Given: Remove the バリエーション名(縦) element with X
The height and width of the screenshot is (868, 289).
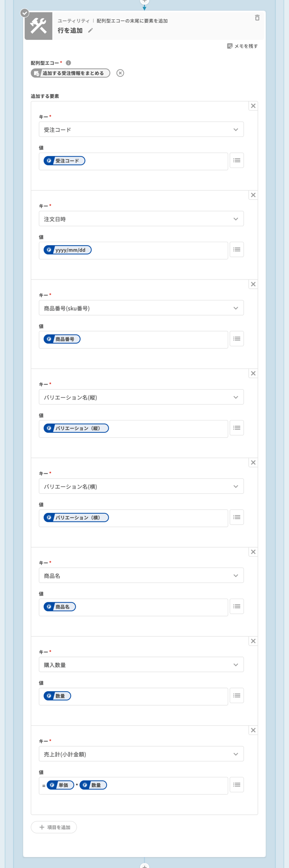Looking at the screenshot, I should [x=253, y=374].
